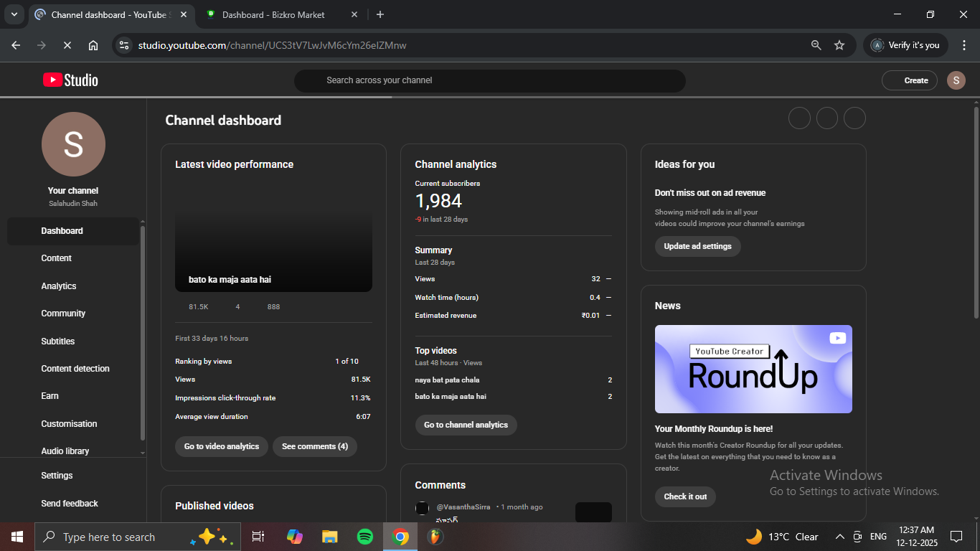Click the browser home button

pyautogui.click(x=93, y=45)
